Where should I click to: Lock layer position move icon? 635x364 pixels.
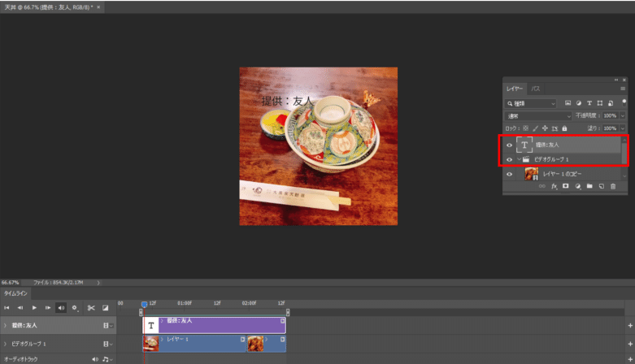tap(545, 128)
